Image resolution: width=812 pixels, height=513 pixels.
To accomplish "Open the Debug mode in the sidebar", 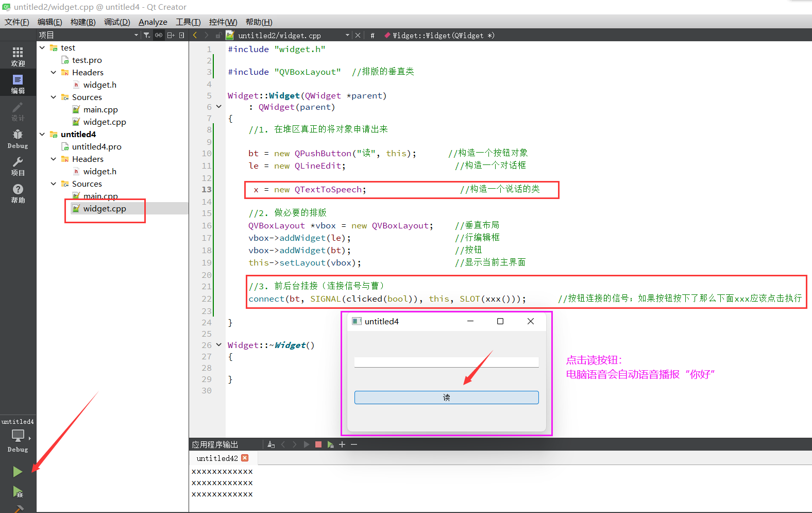I will [x=18, y=138].
